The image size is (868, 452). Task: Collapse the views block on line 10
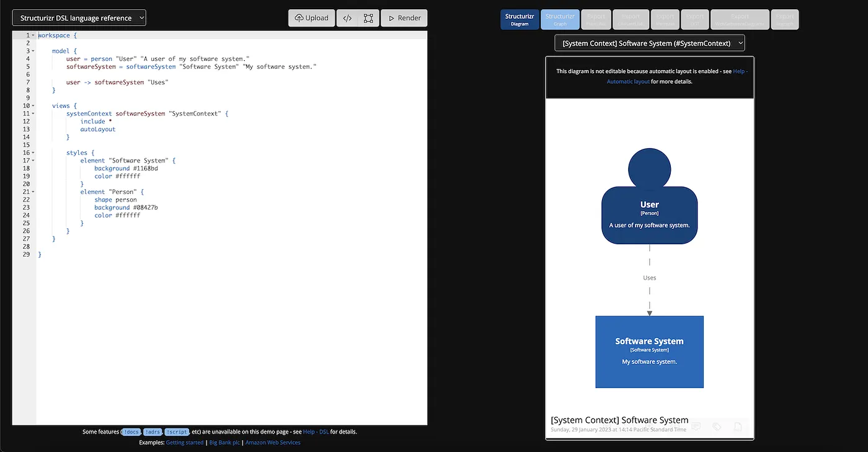[33, 106]
